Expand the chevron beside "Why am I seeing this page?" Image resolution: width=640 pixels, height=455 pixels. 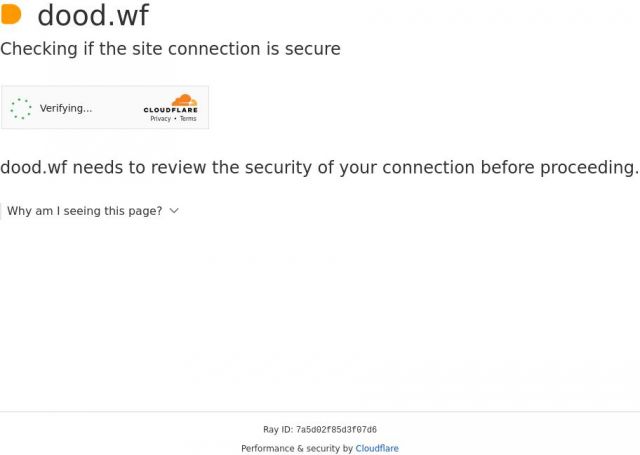[x=174, y=211]
